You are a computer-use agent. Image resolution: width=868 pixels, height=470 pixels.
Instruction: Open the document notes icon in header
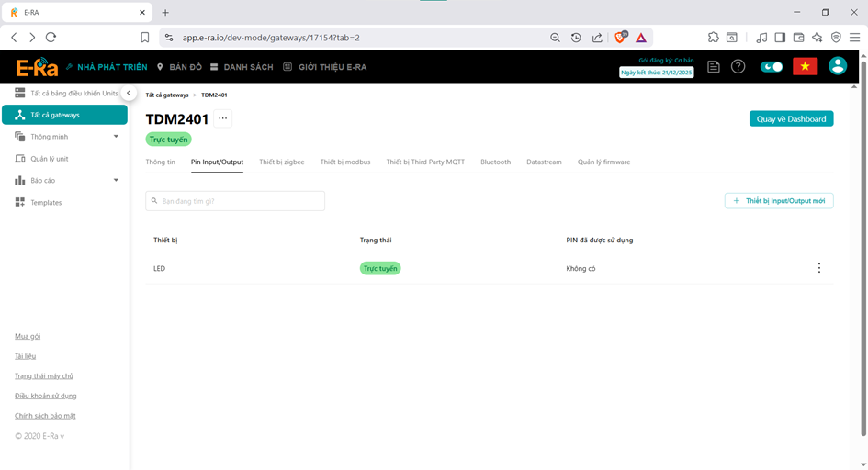(714, 67)
